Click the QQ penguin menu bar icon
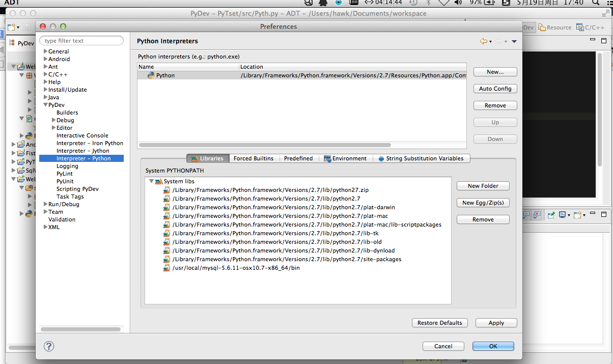The width and height of the screenshot is (613, 364). 322,3
